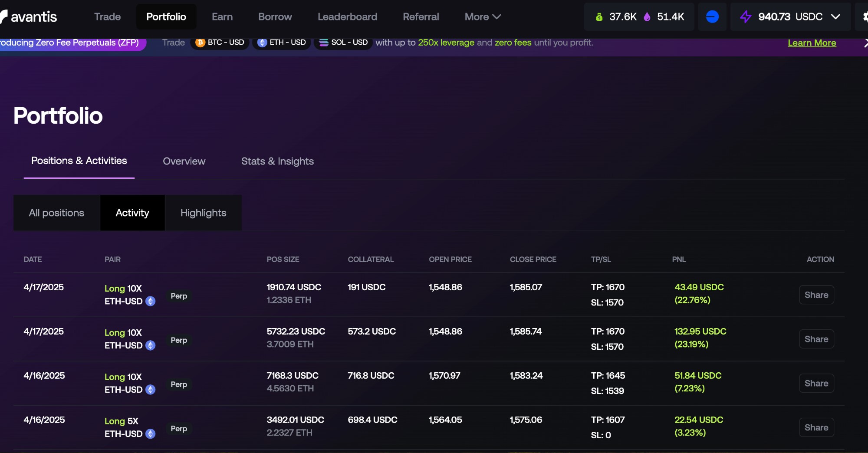Share the 51.84 USDC profit trade
This screenshot has width=868, height=453.
(x=816, y=384)
